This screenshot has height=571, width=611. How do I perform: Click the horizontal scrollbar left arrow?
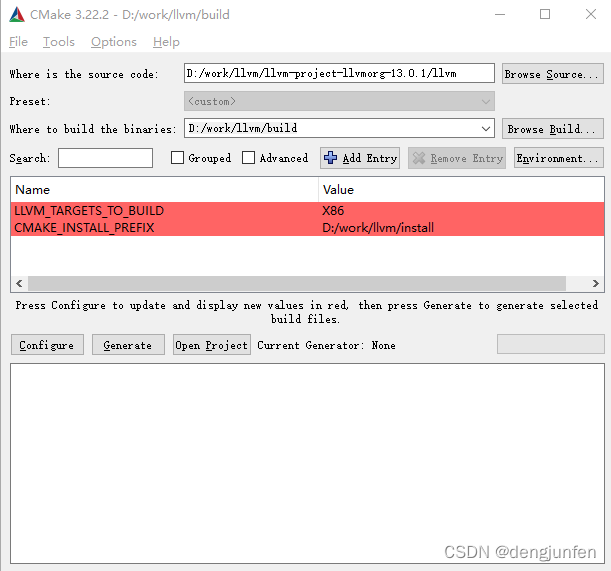(19, 283)
